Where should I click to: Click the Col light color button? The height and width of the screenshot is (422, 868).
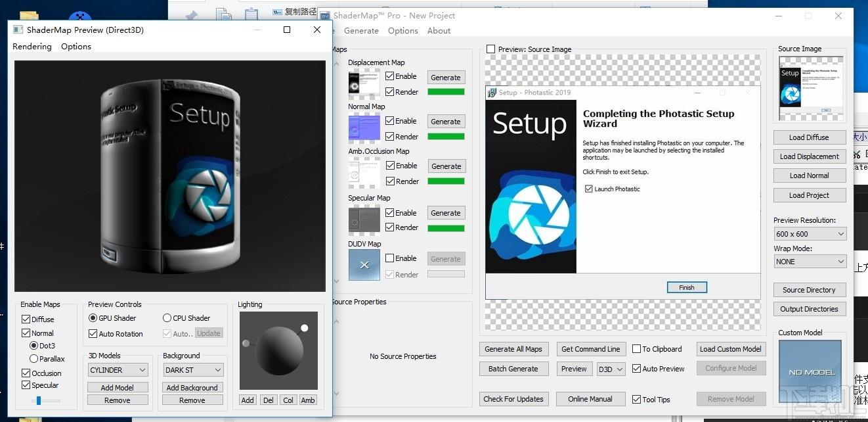[x=288, y=400]
